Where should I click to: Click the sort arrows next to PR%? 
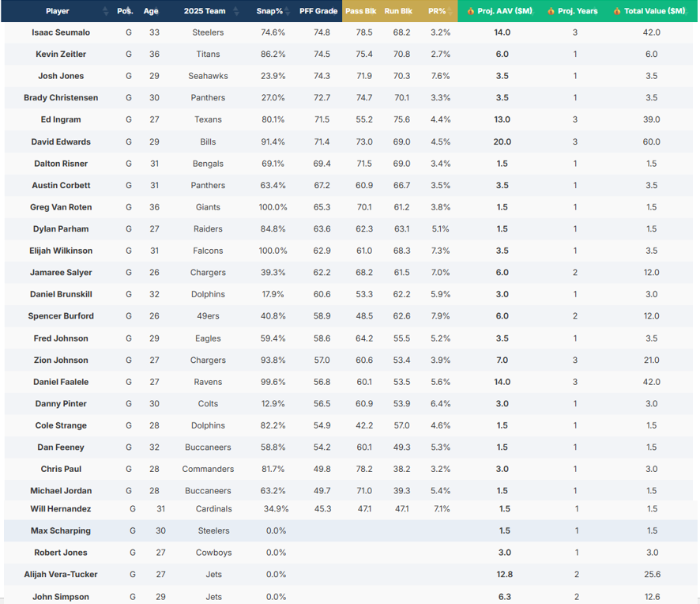[x=450, y=11]
